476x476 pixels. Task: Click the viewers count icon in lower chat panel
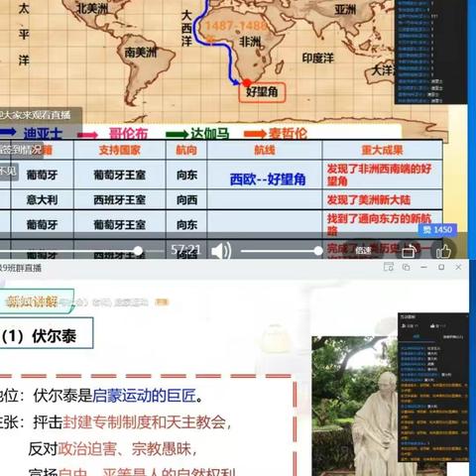click(x=404, y=326)
